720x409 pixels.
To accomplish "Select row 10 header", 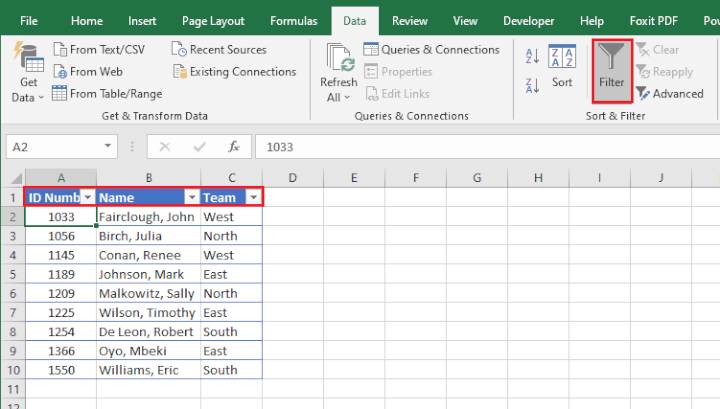I will click(13, 370).
